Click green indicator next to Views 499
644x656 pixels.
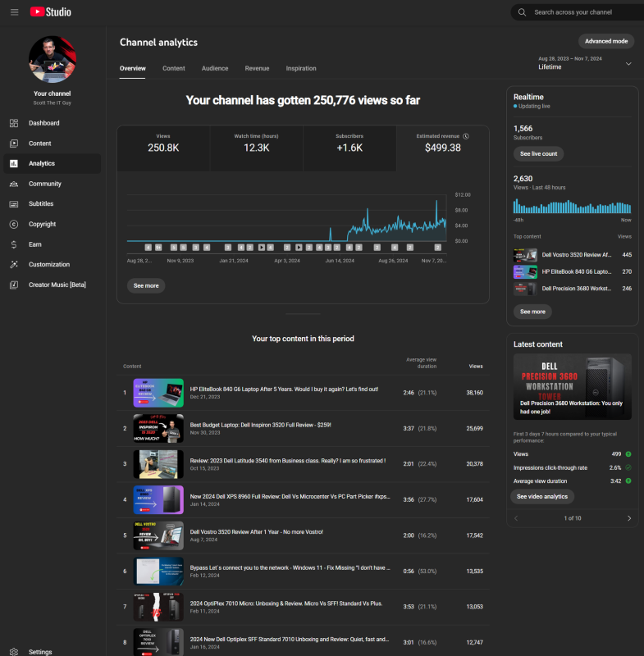(628, 454)
